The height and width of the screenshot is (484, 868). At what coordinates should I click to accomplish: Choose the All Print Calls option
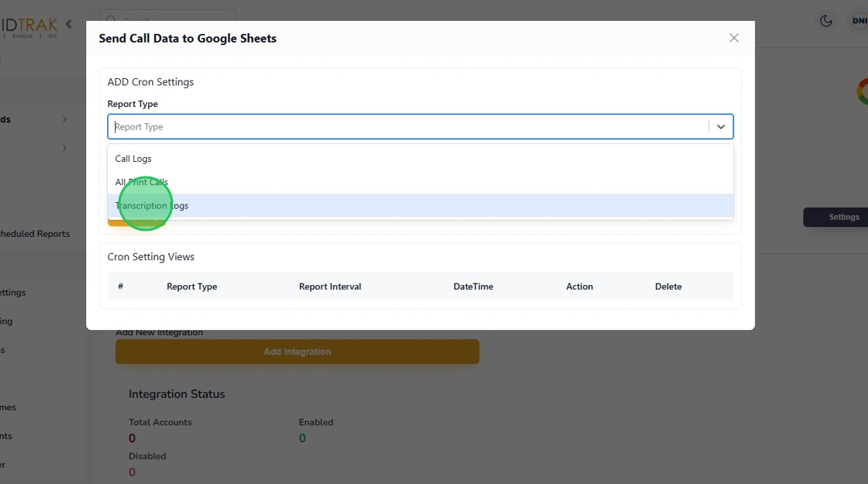click(142, 182)
